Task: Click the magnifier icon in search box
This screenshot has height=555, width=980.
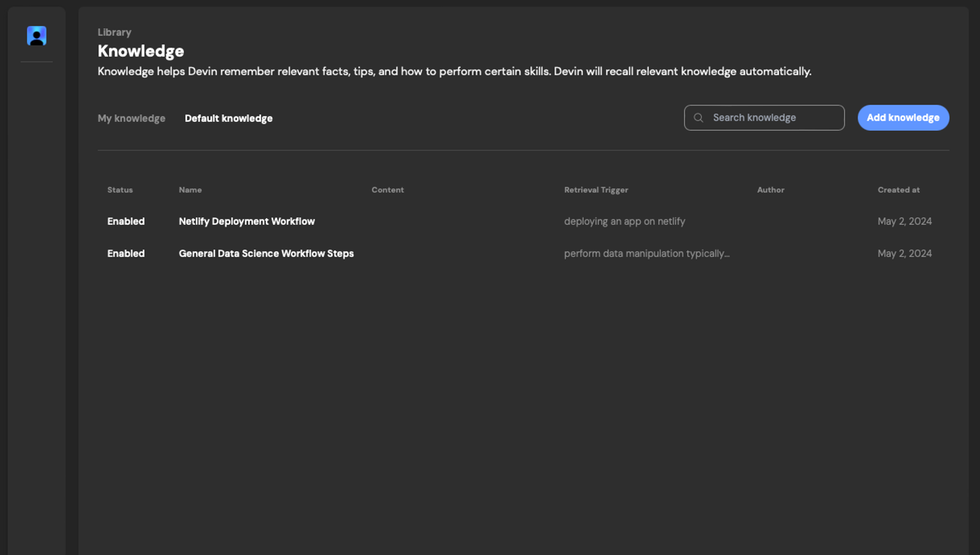Action: [698, 118]
